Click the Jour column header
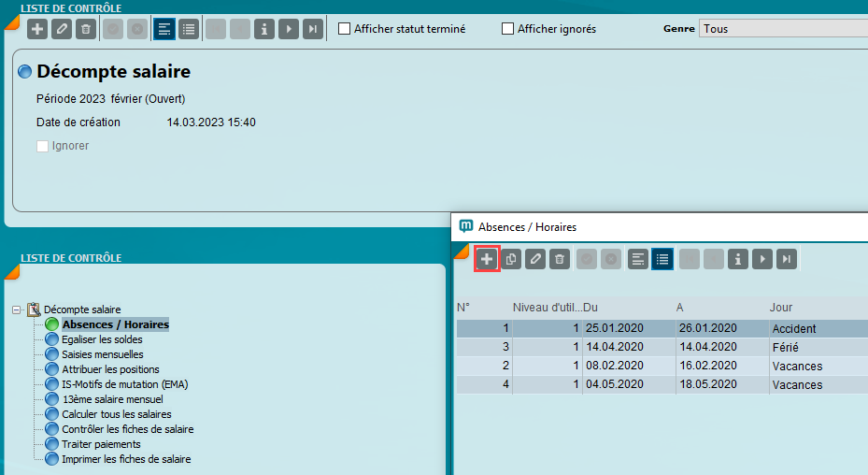Screen dimensions: 868x475 pos(781,307)
